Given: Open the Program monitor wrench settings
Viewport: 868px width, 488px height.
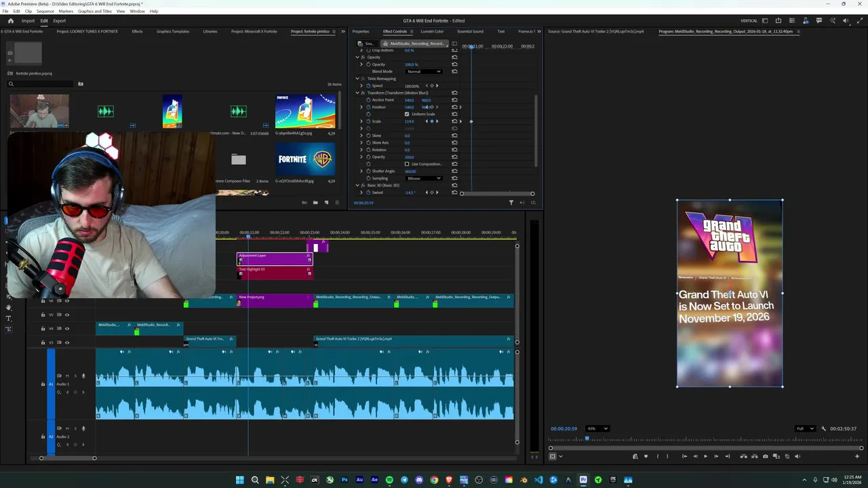Looking at the screenshot, I should pyautogui.click(x=823, y=428).
